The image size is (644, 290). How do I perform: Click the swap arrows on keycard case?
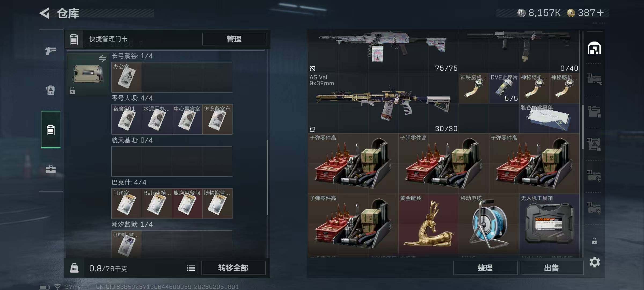coord(102,58)
